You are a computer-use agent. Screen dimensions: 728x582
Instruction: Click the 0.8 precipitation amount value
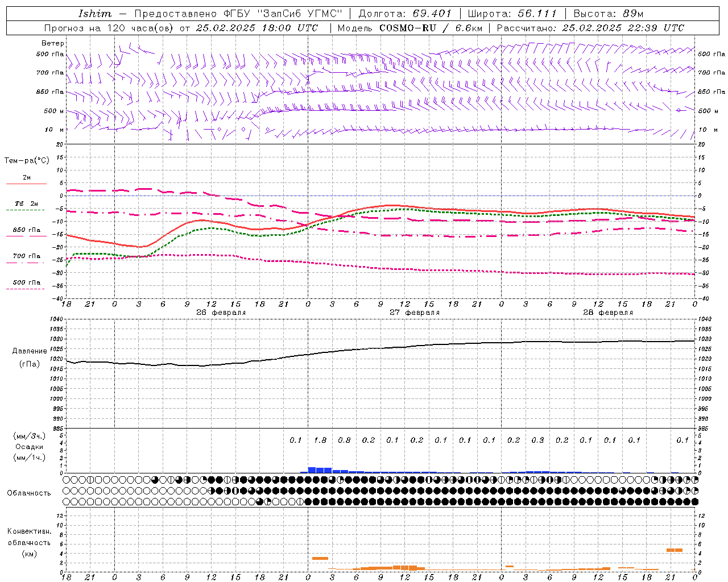(344, 440)
